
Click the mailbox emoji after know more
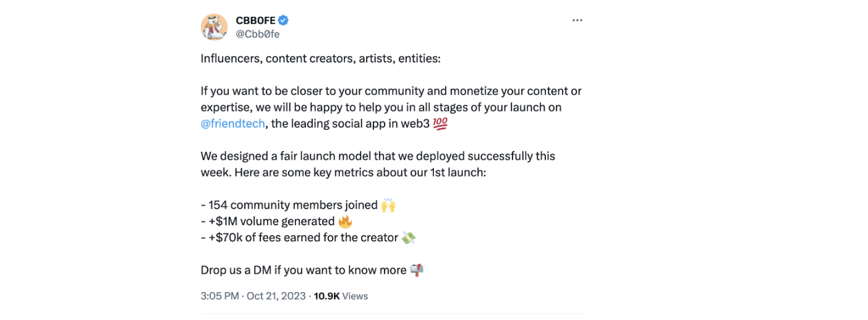417,270
